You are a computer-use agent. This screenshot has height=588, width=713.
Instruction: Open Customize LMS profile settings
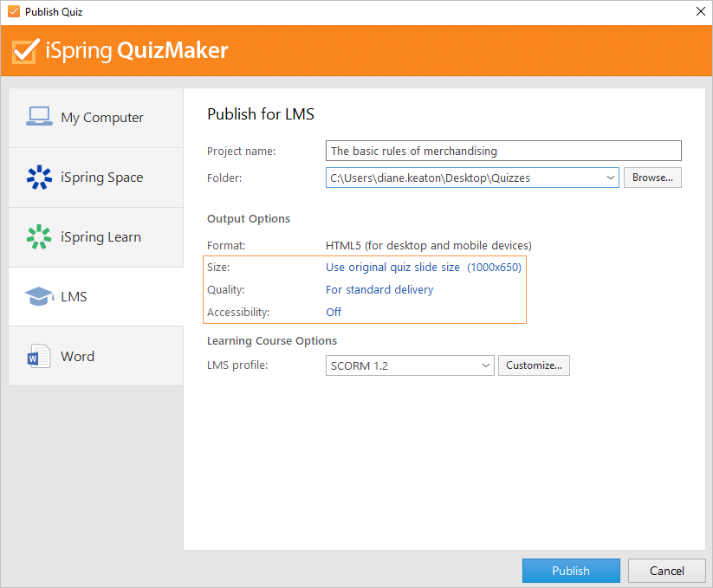(534, 365)
